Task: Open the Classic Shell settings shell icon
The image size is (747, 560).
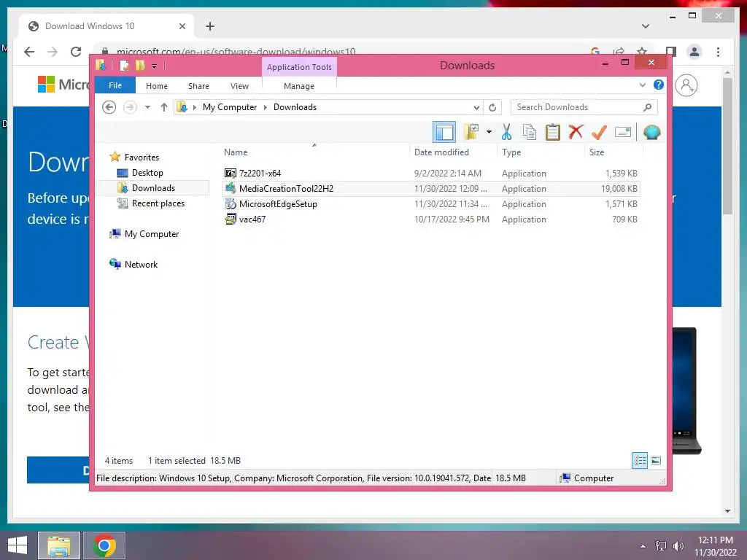Action: pos(651,133)
